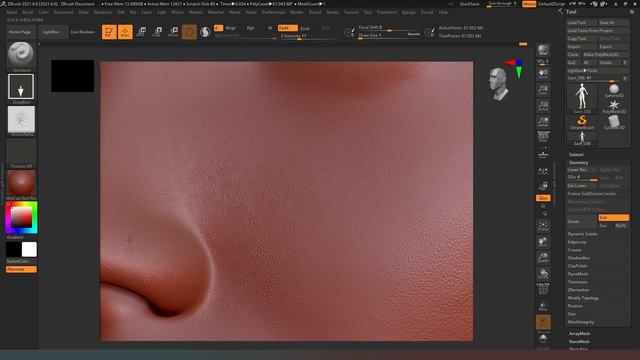Viewport: 640px width, 360px height.
Task: Click the ZoomD icon in right shelf
Action: tap(543, 258)
